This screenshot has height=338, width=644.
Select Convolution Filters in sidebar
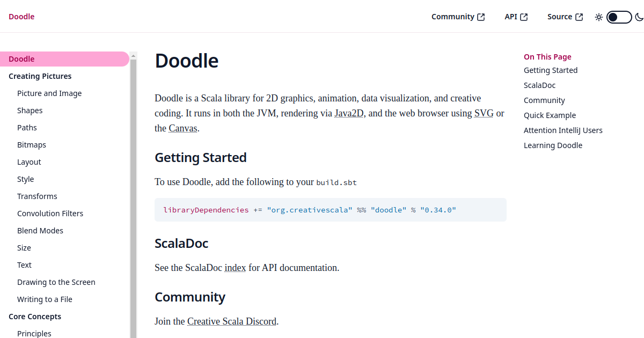pyautogui.click(x=50, y=214)
